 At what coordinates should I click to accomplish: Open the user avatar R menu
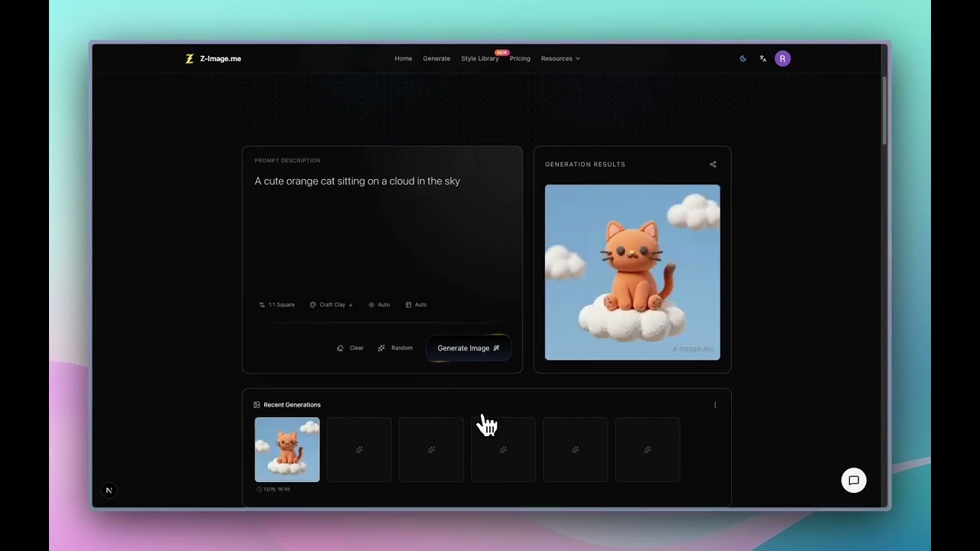coord(782,59)
